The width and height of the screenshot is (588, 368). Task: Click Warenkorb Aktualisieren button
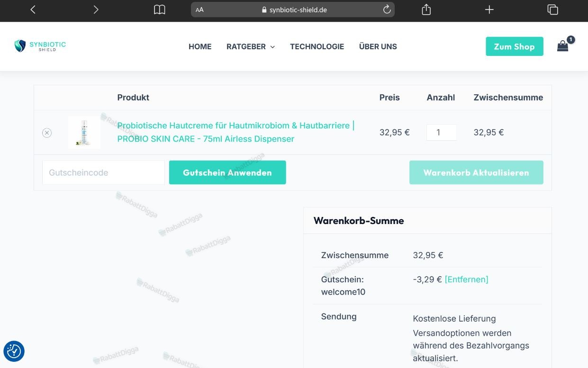(476, 172)
